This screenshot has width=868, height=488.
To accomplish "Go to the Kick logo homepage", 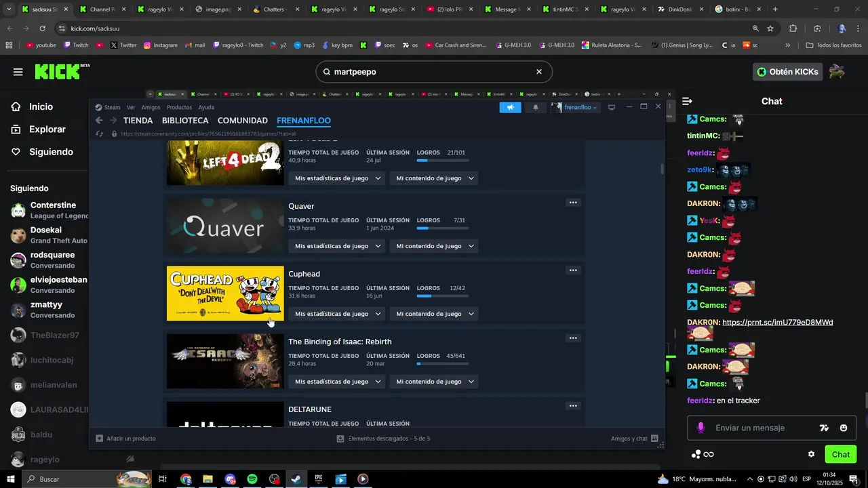I will click(x=62, y=72).
